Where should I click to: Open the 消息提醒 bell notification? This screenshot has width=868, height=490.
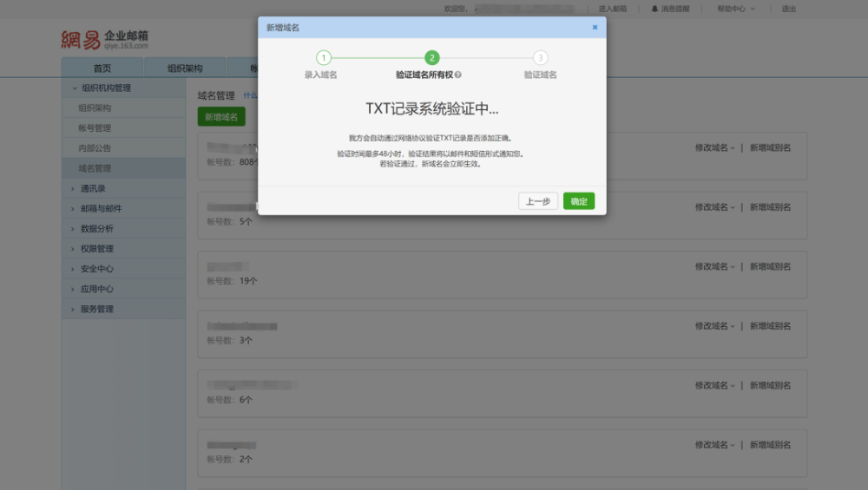(x=670, y=9)
